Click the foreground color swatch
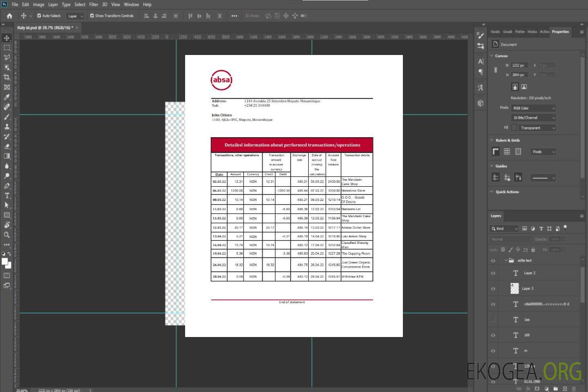 [x=5, y=261]
